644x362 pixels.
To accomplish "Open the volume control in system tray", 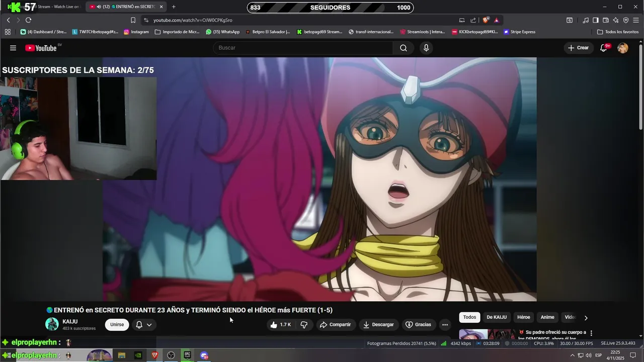I will pyautogui.click(x=589, y=355).
